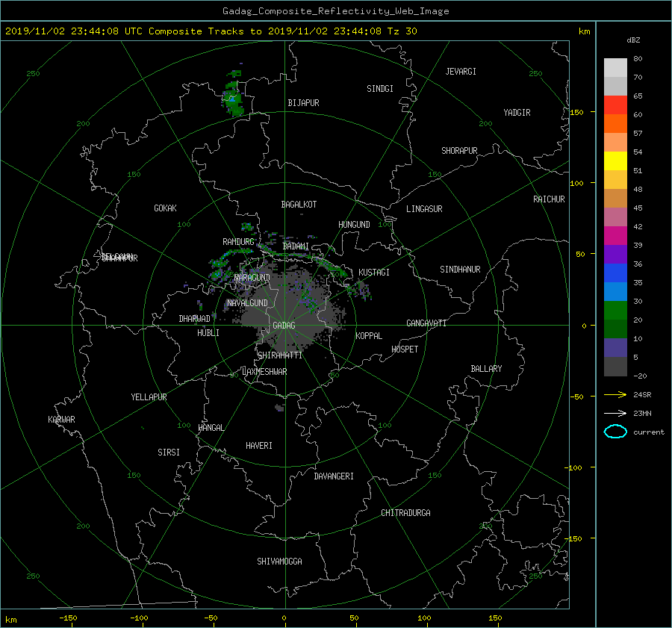Click the YADGIR city label
The width and height of the screenshot is (672, 628).
(517, 113)
